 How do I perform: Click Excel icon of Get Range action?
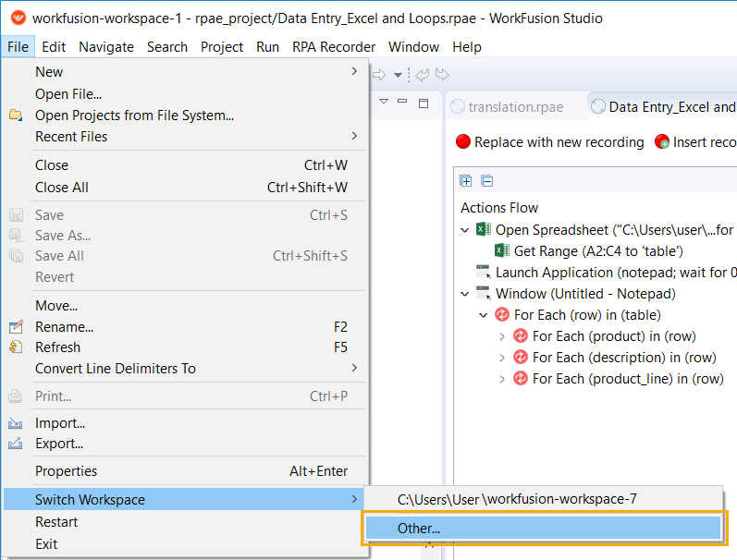(501, 250)
